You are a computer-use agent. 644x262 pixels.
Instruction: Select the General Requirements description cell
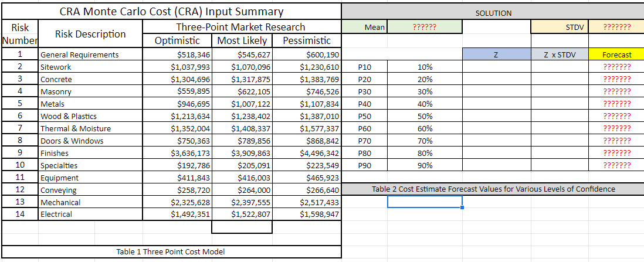[x=90, y=55]
